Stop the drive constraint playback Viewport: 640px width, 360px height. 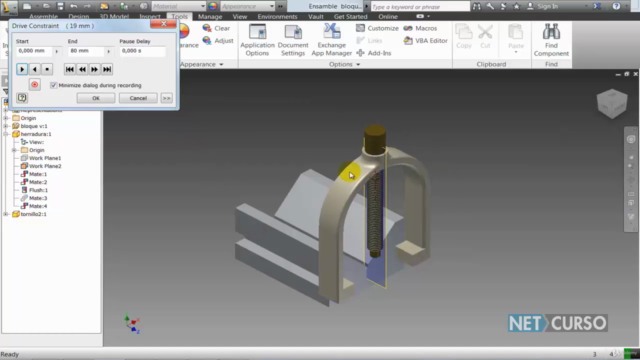point(47,69)
